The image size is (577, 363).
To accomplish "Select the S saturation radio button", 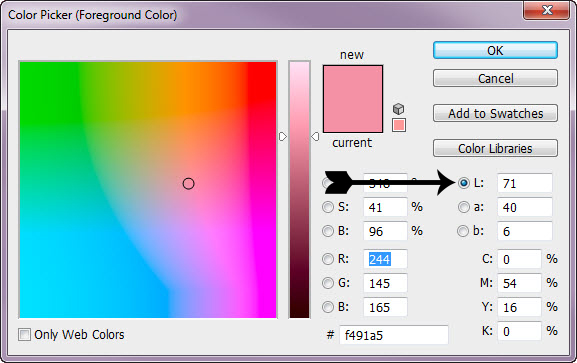I will [x=328, y=207].
